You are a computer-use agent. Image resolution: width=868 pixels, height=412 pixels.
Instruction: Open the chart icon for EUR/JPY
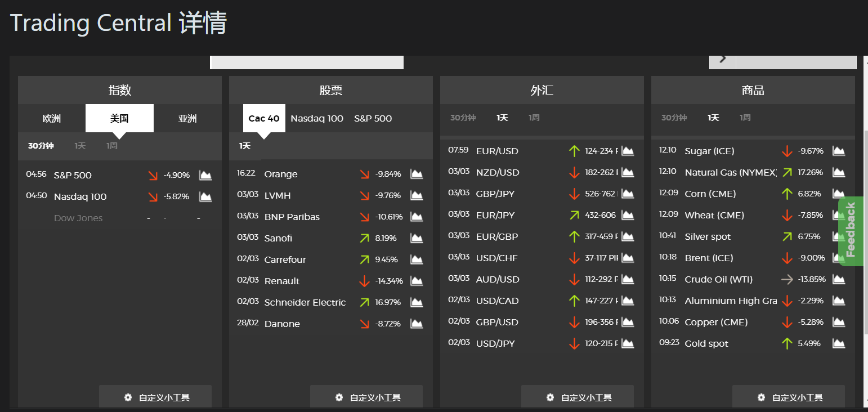pyautogui.click(x=628, y=215)
